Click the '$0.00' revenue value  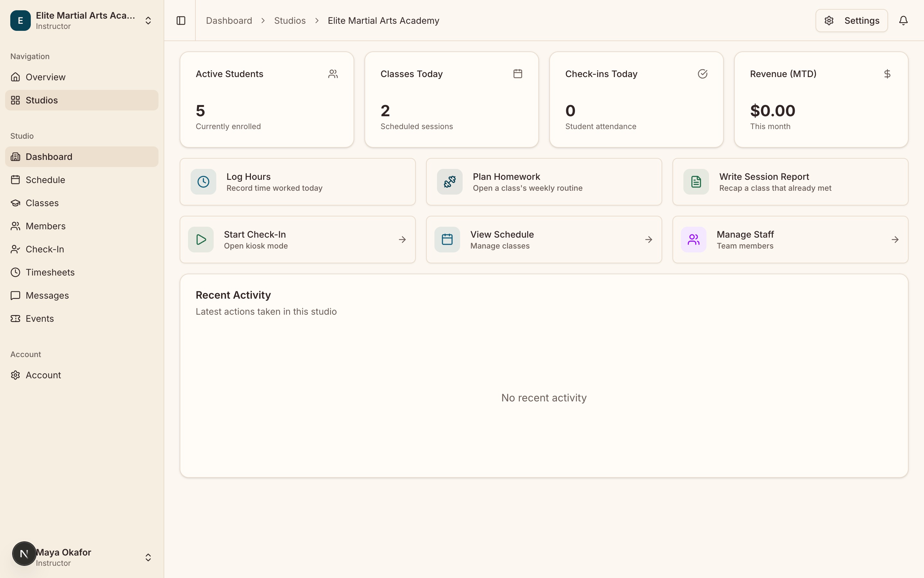773,111
